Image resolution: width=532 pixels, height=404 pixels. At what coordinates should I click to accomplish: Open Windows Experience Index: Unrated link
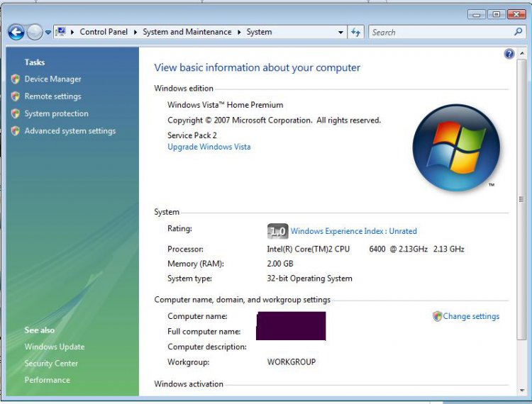coord(353,231)
